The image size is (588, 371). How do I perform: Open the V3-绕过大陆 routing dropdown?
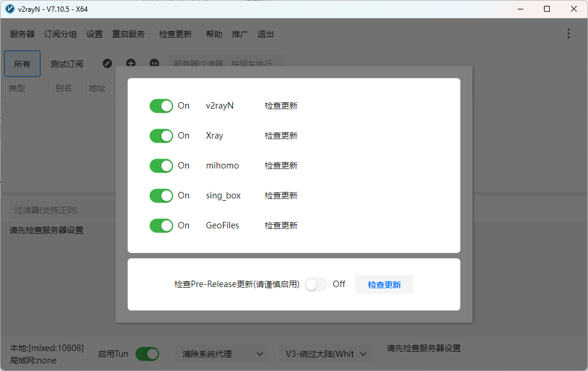click(x=325, y=354)
